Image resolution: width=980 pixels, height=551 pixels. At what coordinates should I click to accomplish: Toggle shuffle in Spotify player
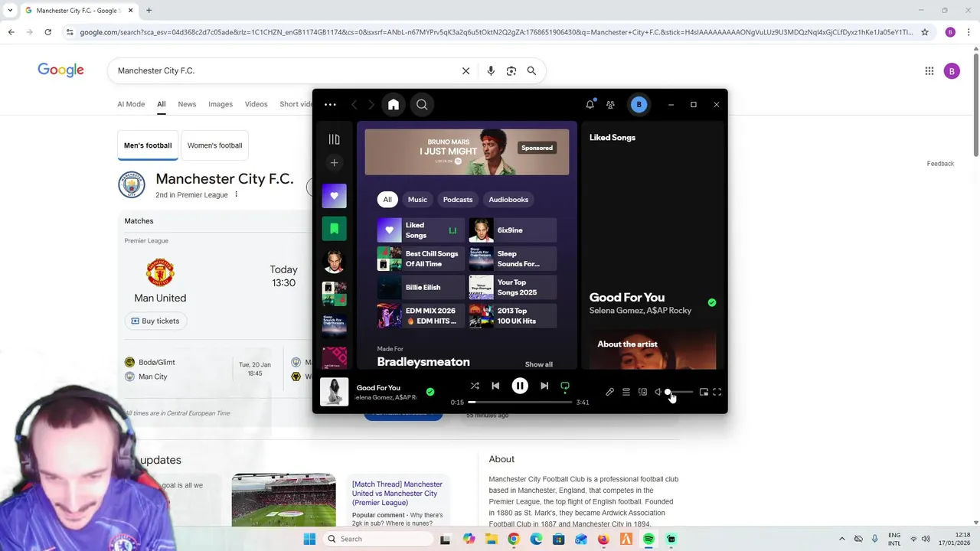click(x=475, y=386)
